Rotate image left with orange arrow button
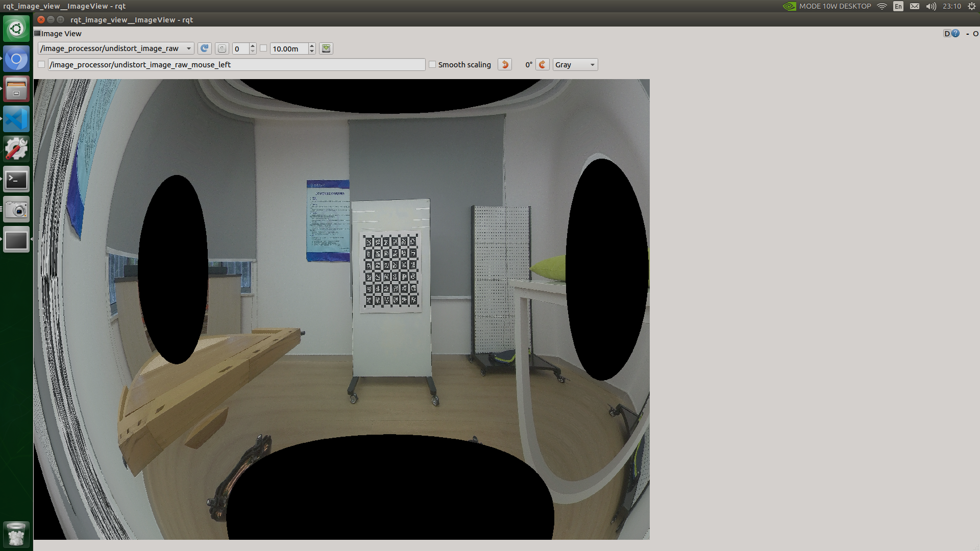Image resolution: width=980 pixels, height=551 pixels. 505,65
